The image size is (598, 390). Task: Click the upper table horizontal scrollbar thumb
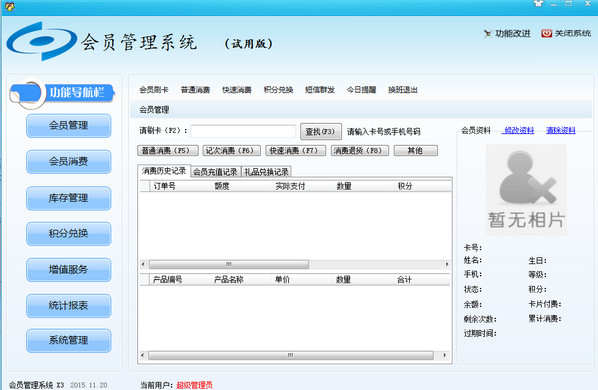(x=229, y=264)
